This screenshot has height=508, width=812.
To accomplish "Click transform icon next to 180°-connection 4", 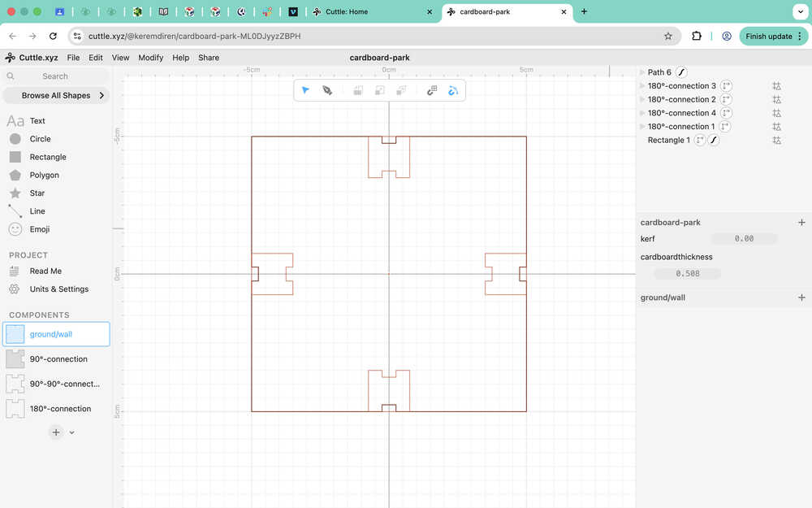I will pyautogui.click(x=726, y=112).
